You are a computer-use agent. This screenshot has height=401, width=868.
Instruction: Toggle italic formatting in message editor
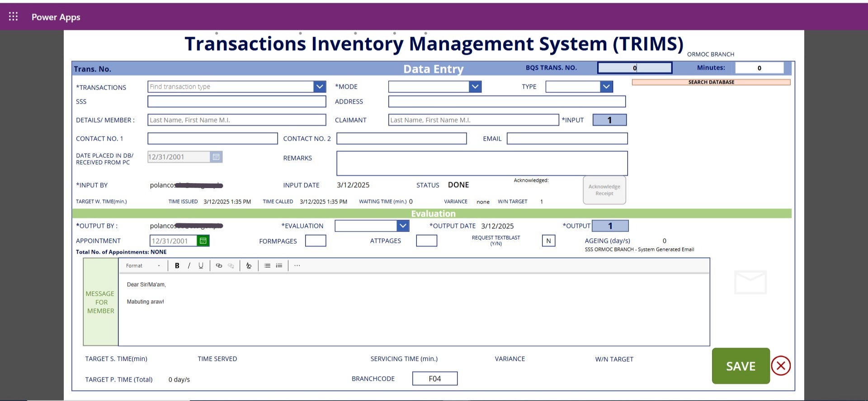point(189,266)
